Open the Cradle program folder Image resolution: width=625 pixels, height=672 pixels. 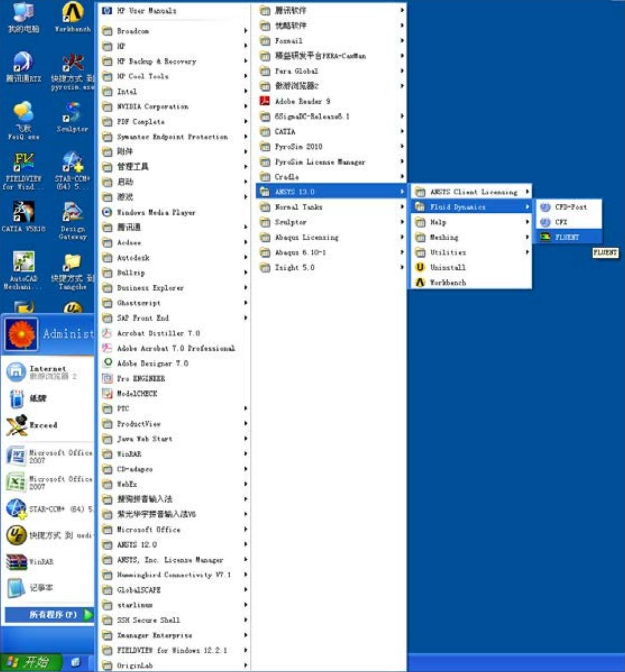click(331, 177)
